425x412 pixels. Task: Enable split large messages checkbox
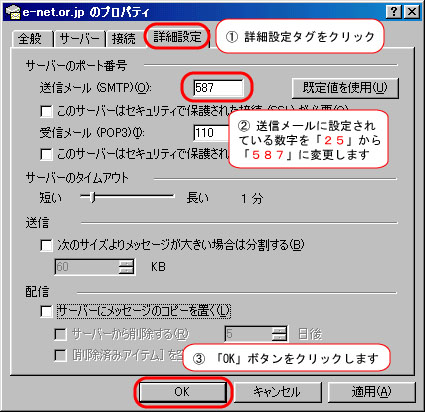pos(46,246)
